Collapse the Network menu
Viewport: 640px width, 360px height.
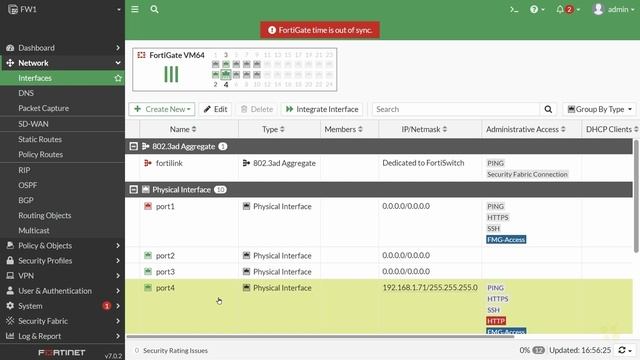pos(62,63)
